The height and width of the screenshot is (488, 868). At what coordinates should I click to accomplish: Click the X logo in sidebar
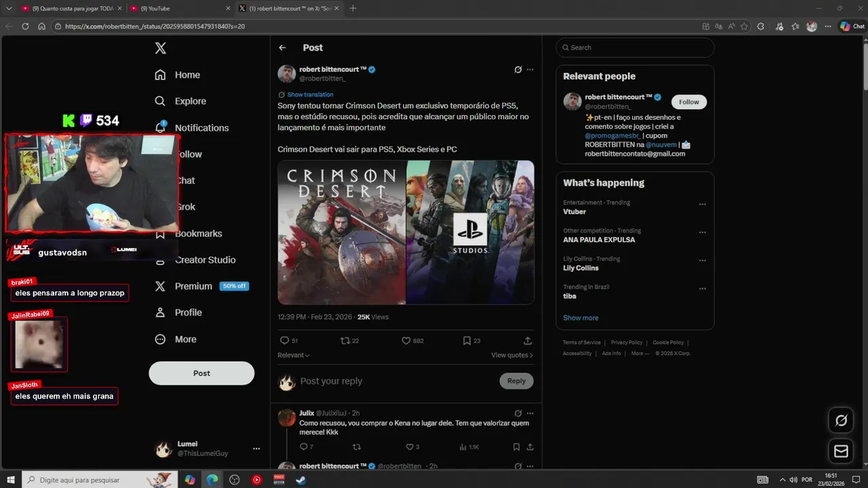(x=161, y=48)
